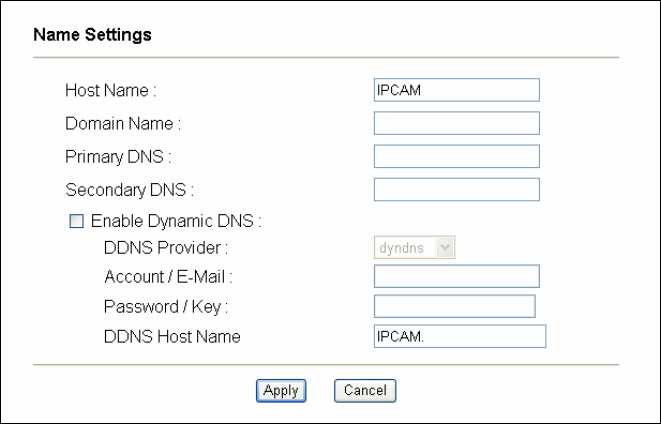Click the Name Settings heading
The height and width of the screenshot is (424, 661).
coord(92,35)
